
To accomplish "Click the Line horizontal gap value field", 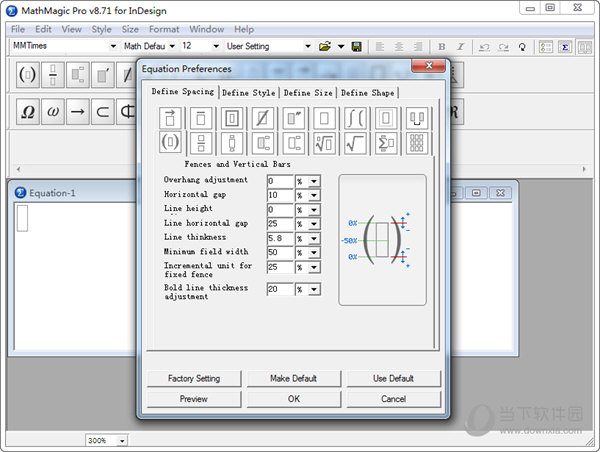I will coord(280,224).
